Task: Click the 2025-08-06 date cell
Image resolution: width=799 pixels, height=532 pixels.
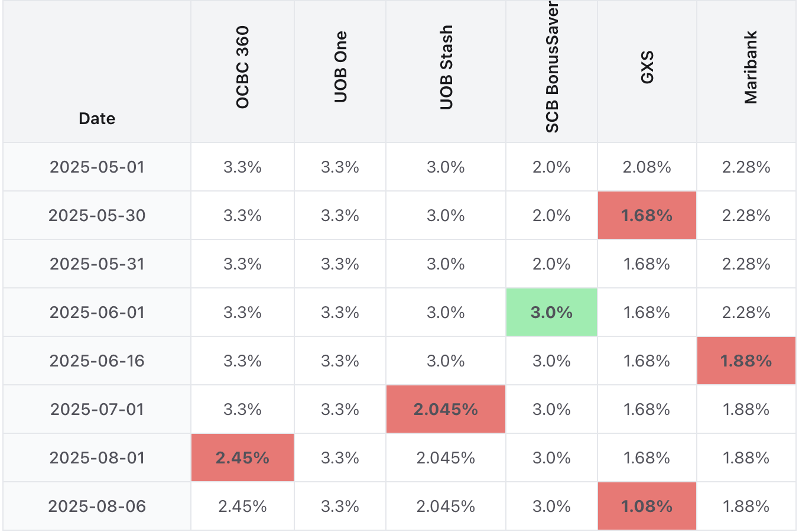Action: pos(97,507)
